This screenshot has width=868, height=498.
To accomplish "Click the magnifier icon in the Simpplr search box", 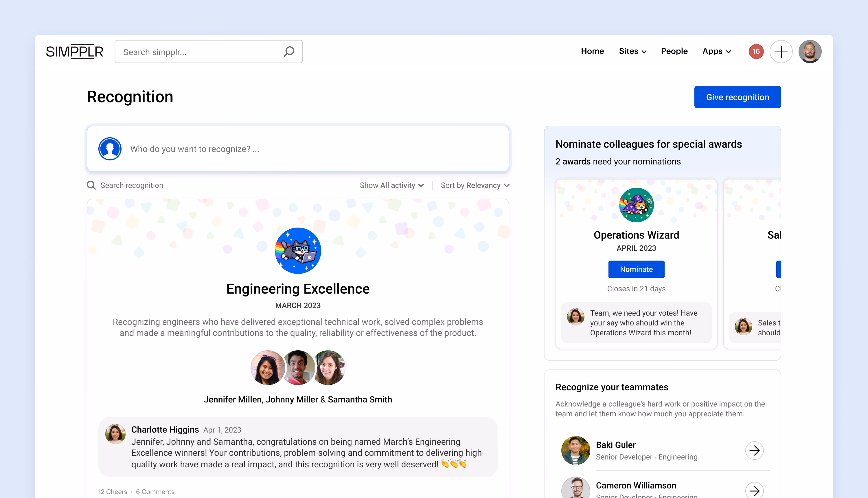I will pyautogui.click(x=289, y=52).
